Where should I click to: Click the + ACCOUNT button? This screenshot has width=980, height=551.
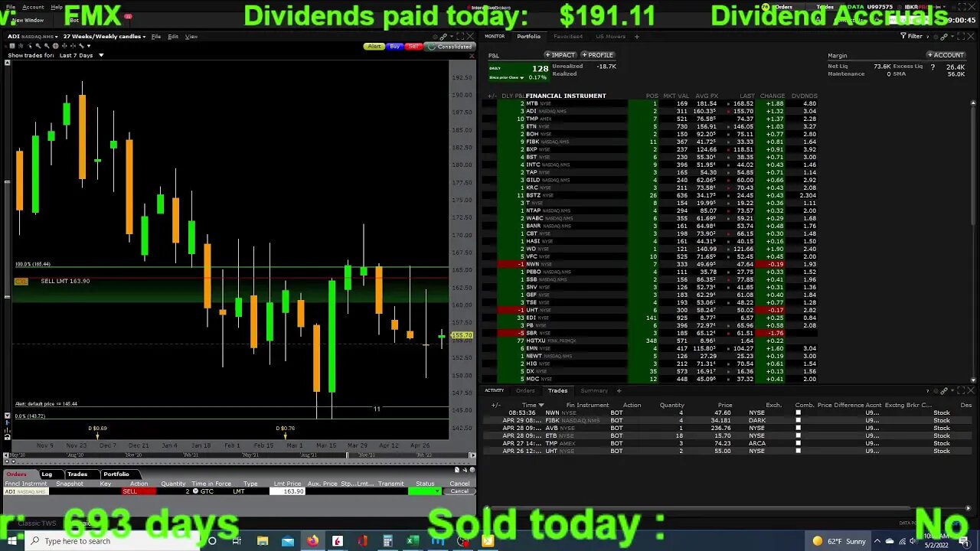click(946, 55)
